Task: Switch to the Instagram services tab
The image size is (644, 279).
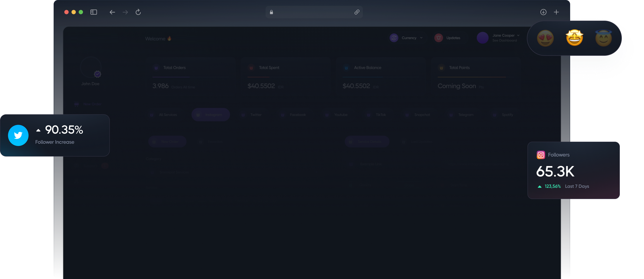Action: coord(211,115)
